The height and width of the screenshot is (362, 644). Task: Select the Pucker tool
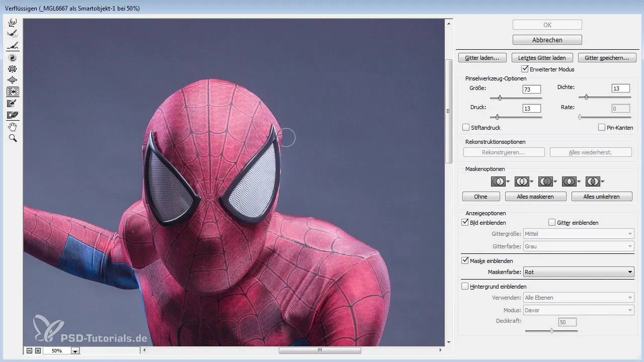coord(13,69)
